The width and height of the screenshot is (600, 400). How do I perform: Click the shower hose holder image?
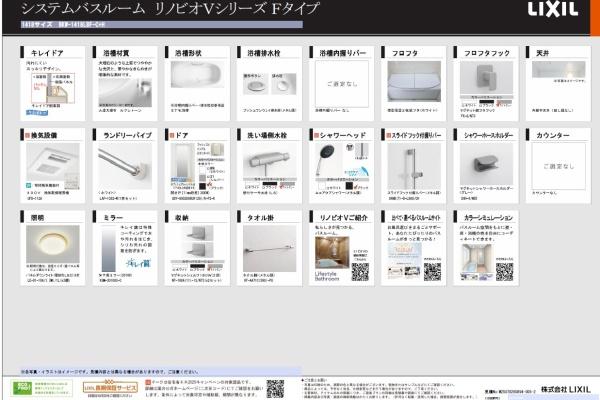[x=486, y=164]
